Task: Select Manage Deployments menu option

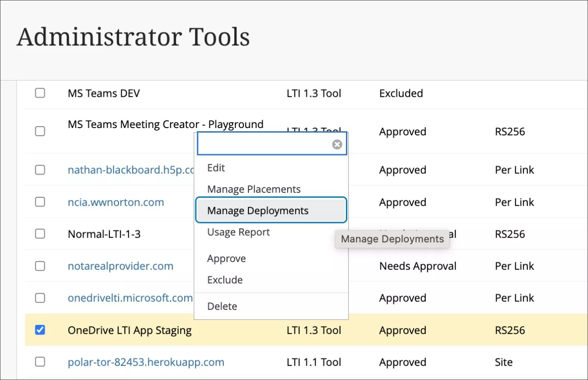Action: pyautogui.click(x=258, y=210)
